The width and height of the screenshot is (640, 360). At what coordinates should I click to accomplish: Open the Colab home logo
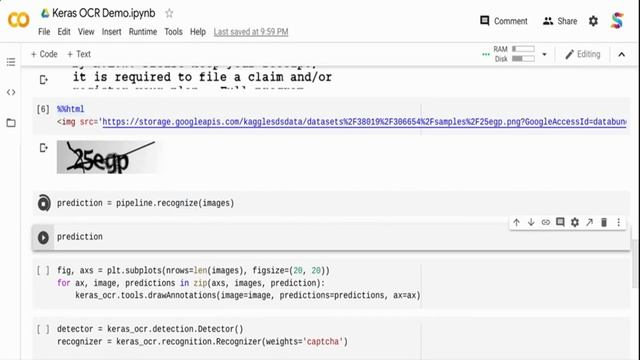(x=18, y=20)
